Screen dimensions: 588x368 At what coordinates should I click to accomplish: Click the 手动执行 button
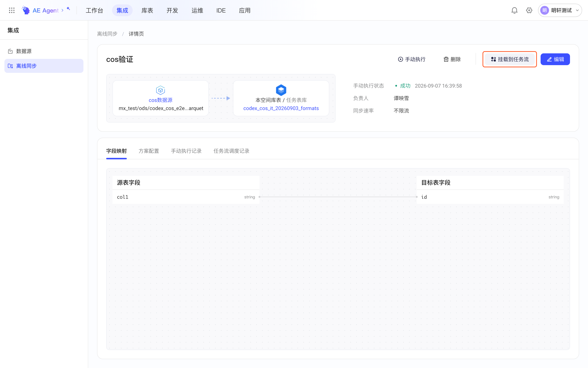coord(412,59)
